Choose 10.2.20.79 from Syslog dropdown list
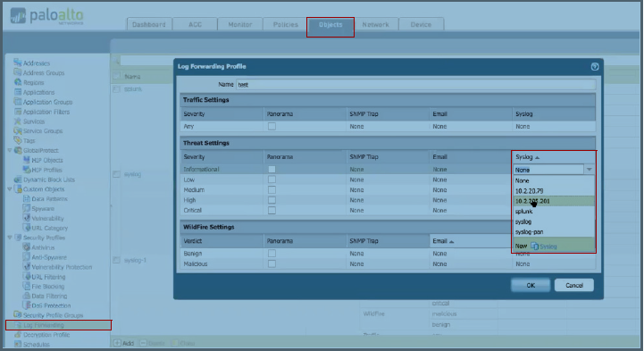 coord(553,191)
